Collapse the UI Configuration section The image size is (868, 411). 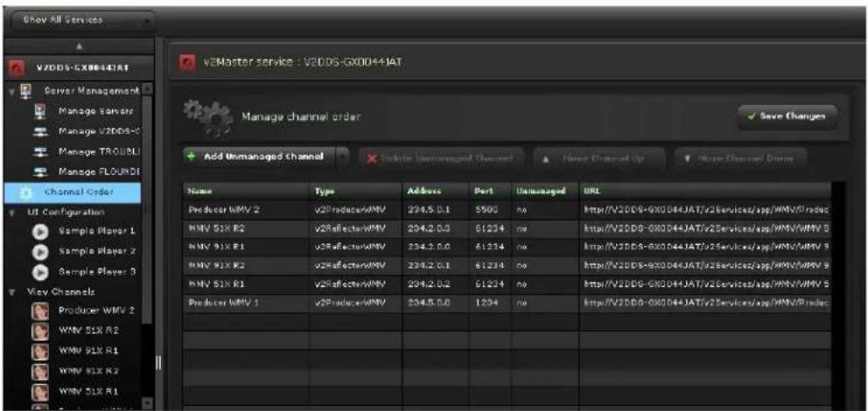pyautogui.click(x=12, y=212)
